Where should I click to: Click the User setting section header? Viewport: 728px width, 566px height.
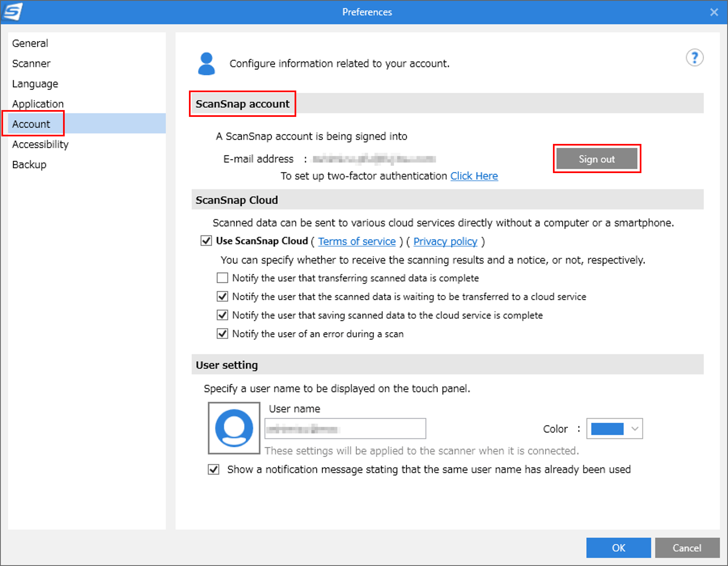447,364
